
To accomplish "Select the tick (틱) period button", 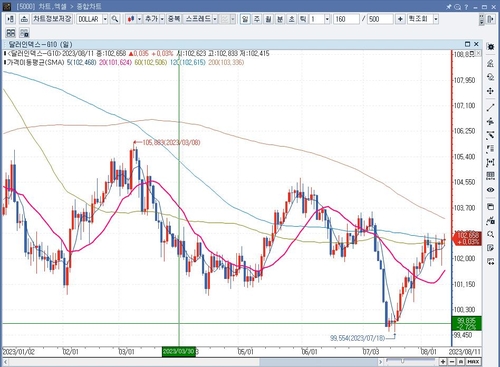I will pos(303,19).
